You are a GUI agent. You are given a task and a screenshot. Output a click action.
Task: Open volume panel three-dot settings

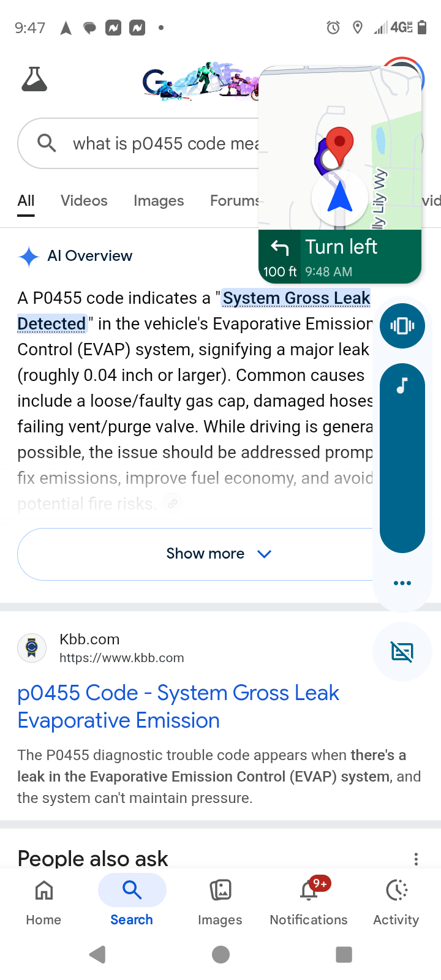(x=402, y=583)
